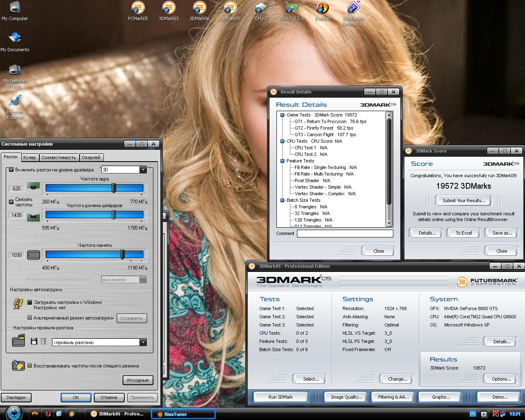
Task: Click the restore-clocks broom icon
Action: (18, 365)
